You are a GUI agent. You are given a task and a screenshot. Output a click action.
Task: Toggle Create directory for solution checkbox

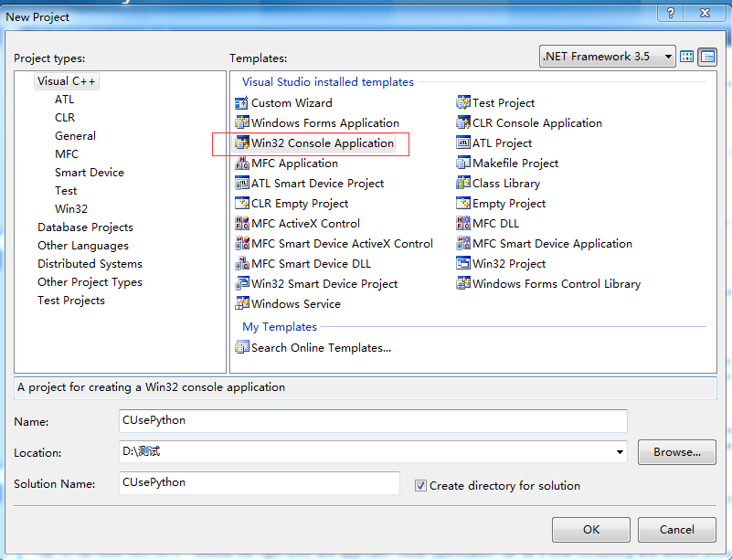420,486
